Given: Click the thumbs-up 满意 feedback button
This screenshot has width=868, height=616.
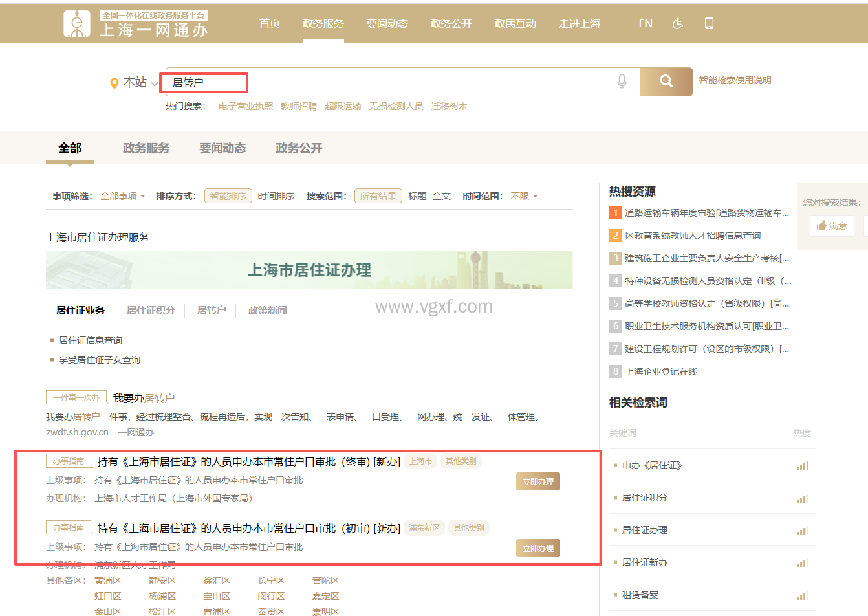Looking at the screenshot, I should pos(832,226).
